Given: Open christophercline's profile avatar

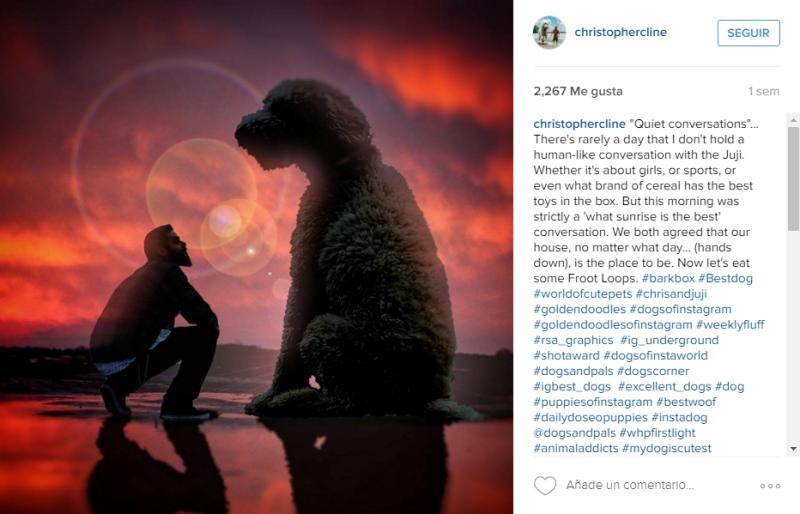Looking at the screenshot, I should click(x=549, y=32).
